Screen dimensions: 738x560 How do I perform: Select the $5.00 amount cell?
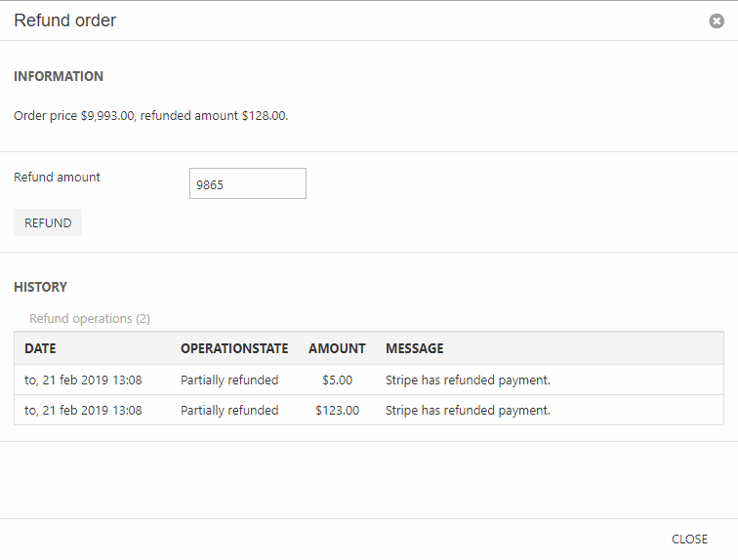click(x=337, y=380)
